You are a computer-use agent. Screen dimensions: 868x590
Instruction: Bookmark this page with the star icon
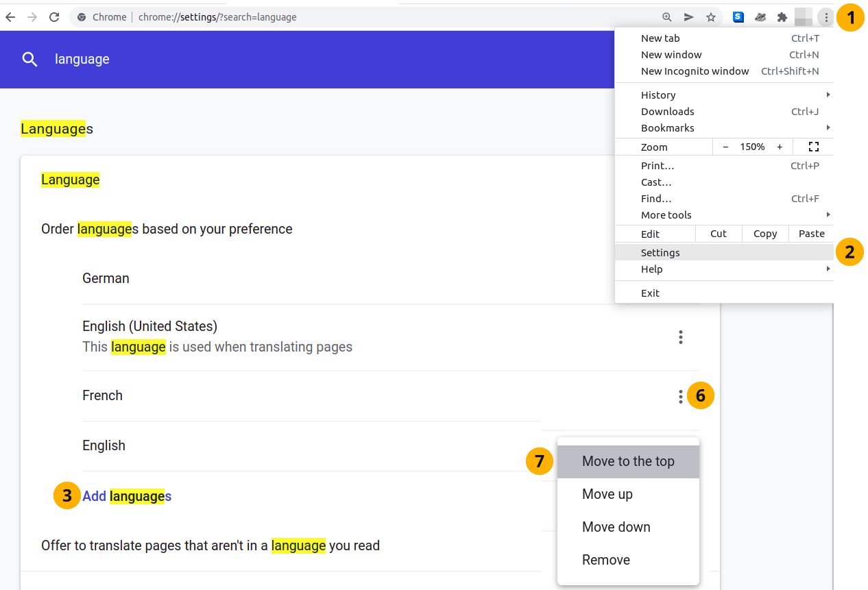[x=711, y=17]
